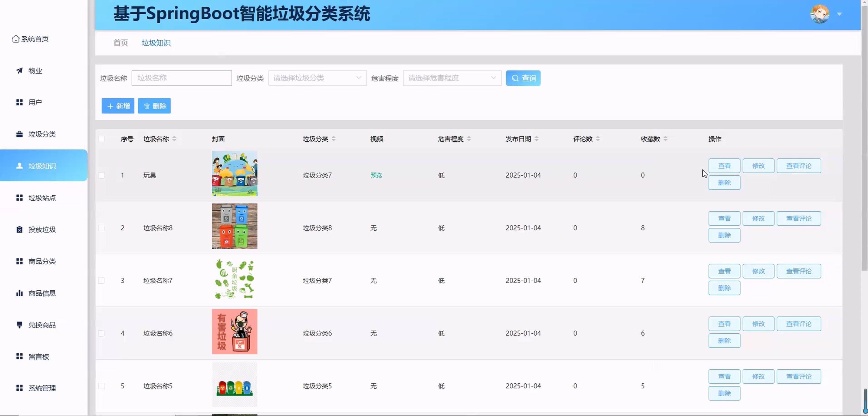Open the dropdown arrow beside user avatar
The width and height of the screenshot is (868, 416).
839,14
